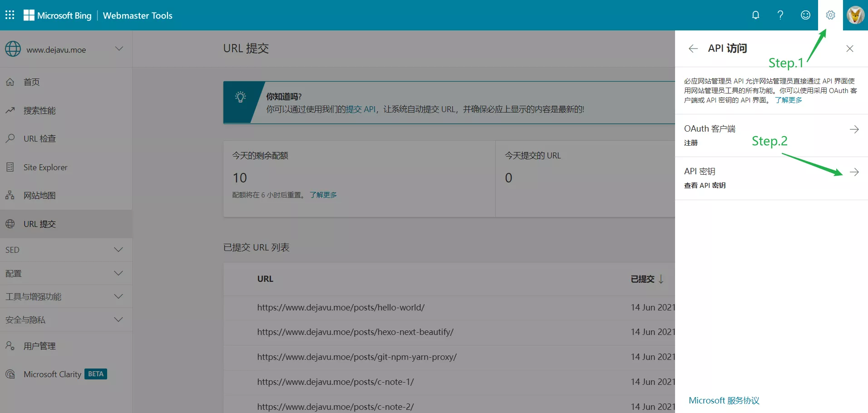Viewport: 868px width, 413px height.
Task: Click the 今天提交的 URL count 0
Action: pos(508,178)
